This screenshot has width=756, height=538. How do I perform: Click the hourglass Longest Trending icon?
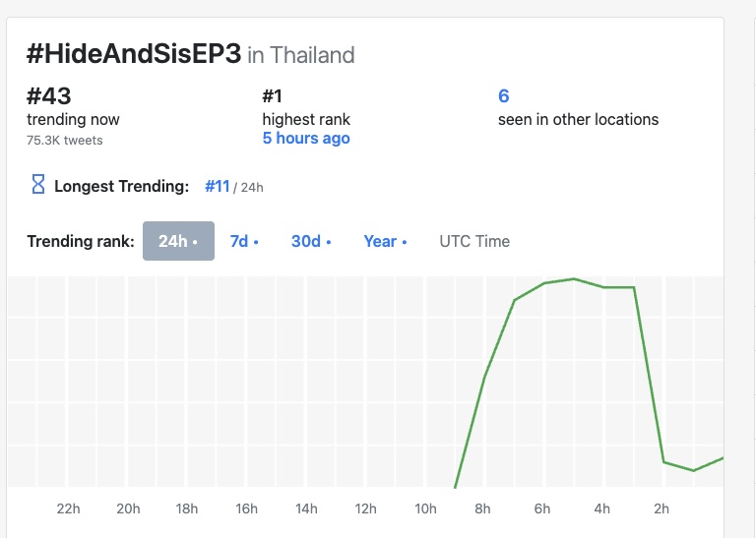pos(38,185)
